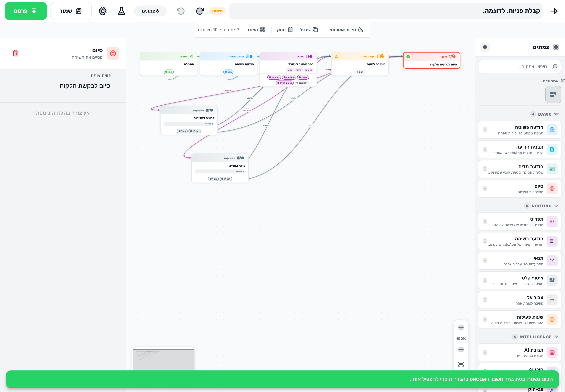
Task: Redo with the clockwise arrow icon
Action: click(200, 11)
